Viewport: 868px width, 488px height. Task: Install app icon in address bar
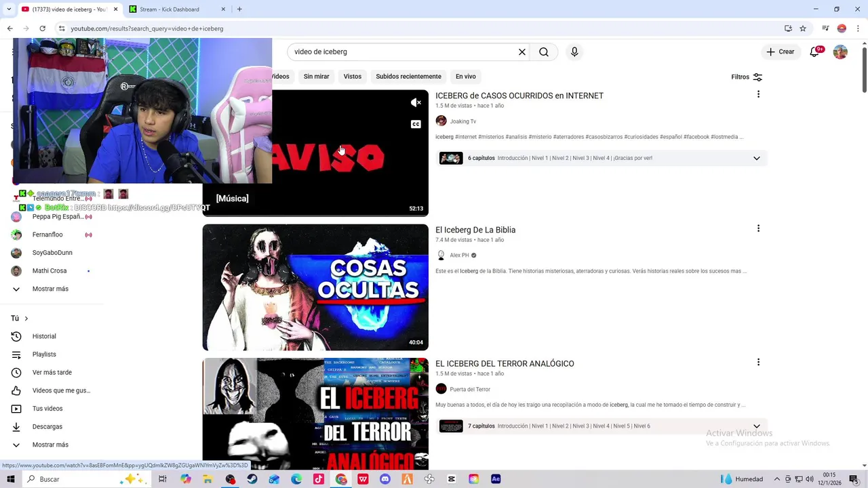tap(788, 28)
